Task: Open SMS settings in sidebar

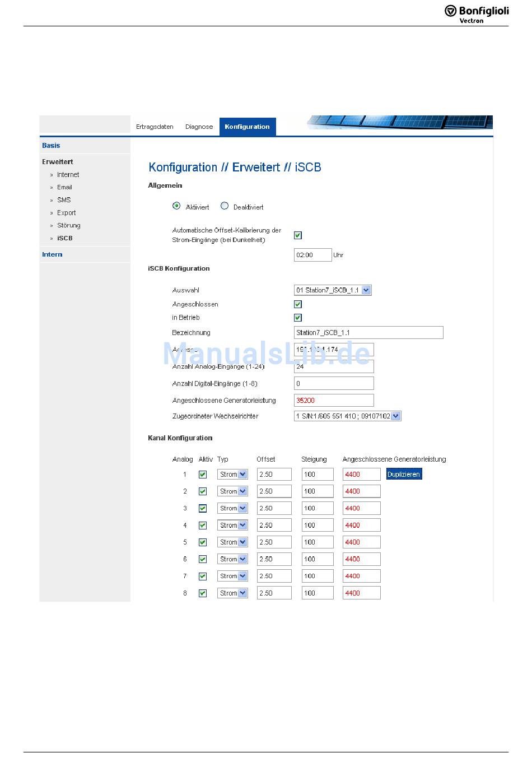Action: (64, 200)
